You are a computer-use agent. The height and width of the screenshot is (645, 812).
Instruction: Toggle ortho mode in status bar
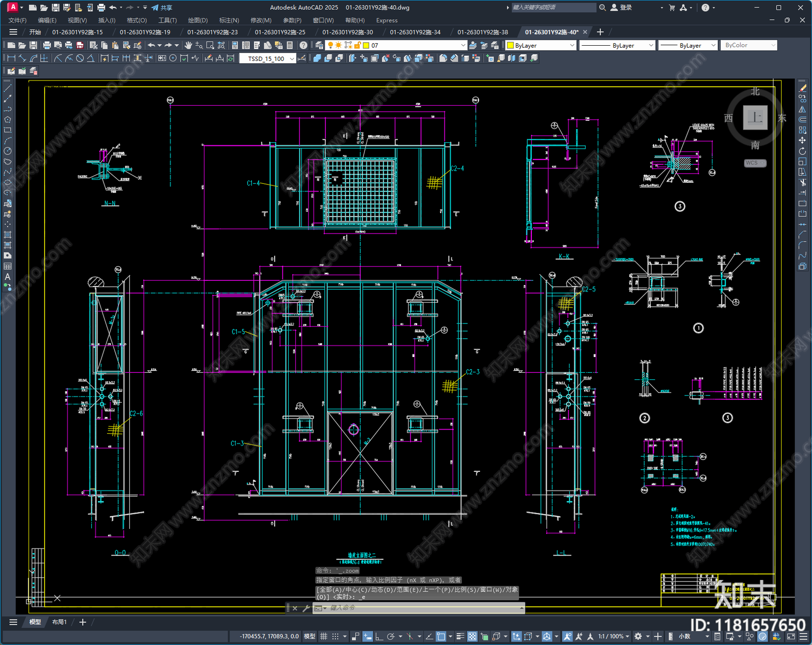(x=379, y=636)
